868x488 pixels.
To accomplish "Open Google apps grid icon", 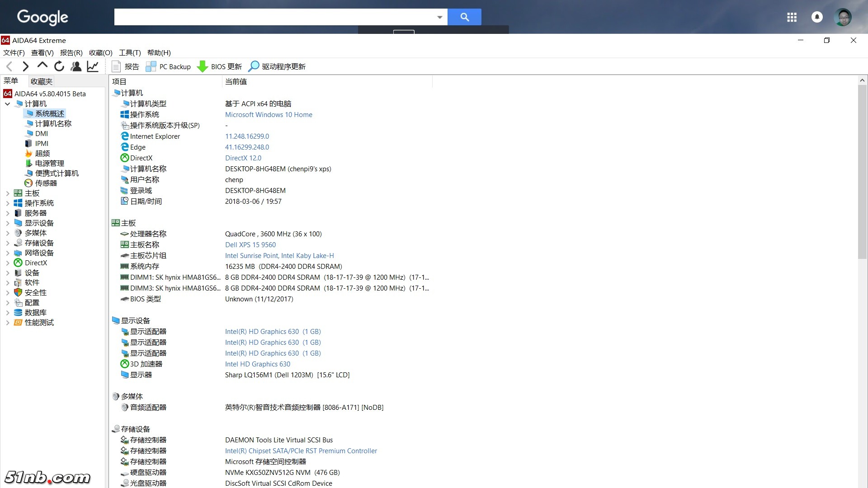I will point(792,17).
